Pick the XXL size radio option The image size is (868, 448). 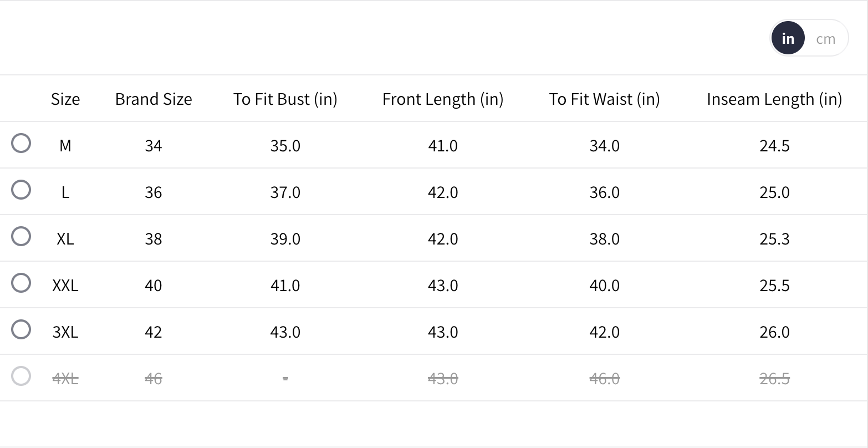[x=21, y=283]
